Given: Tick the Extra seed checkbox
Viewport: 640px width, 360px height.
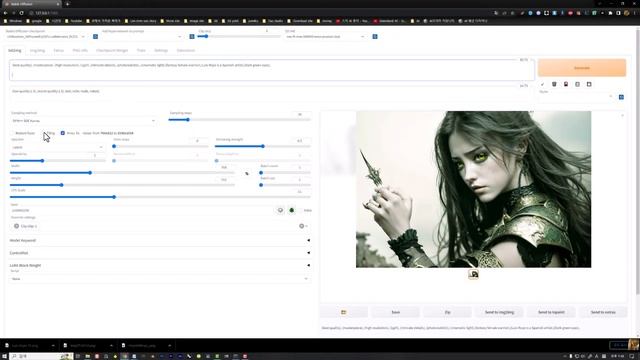Looking at the screenshot, I should pos(300,210).
